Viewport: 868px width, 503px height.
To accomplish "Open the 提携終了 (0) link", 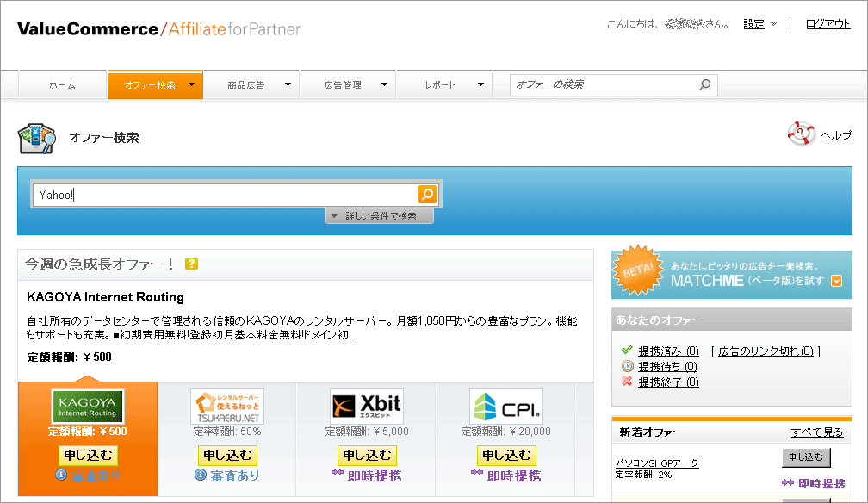I will (668, 382).
